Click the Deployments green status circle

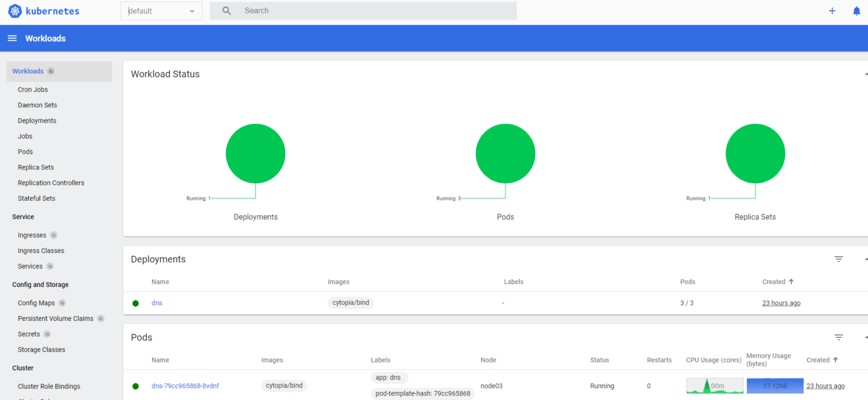pyautogui.click(x=255, y=153)
